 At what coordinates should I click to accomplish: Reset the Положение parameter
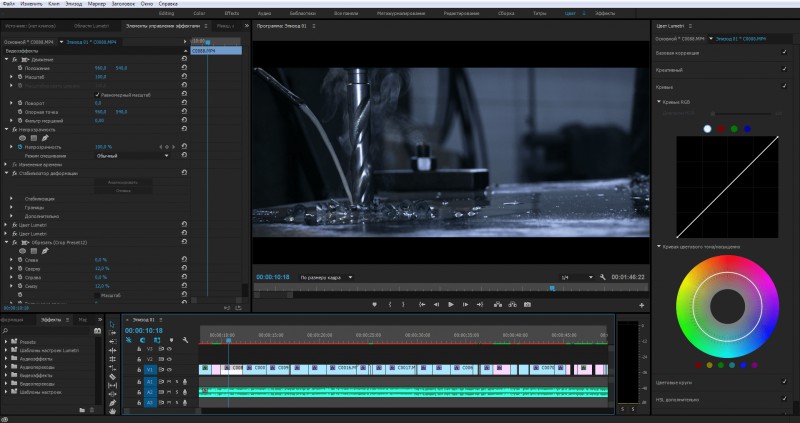point(184,68)
